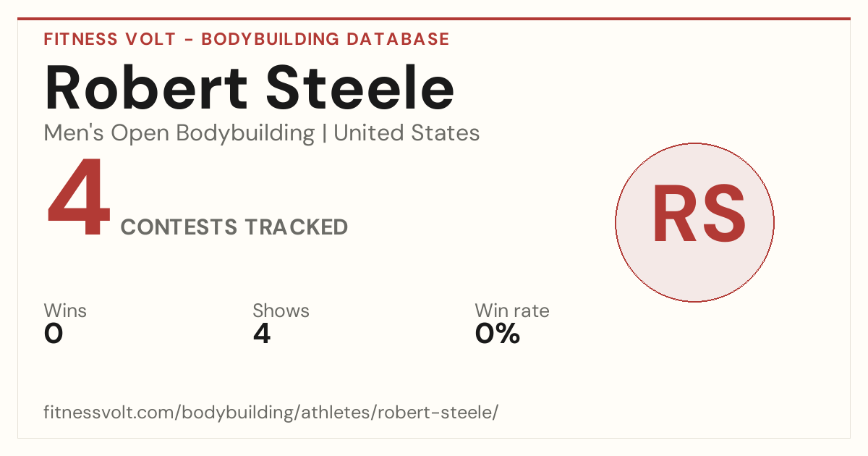868x456 pixels.
Task: Click Men's Open Bodybuilding division text
Action: [x=179, y=133]
